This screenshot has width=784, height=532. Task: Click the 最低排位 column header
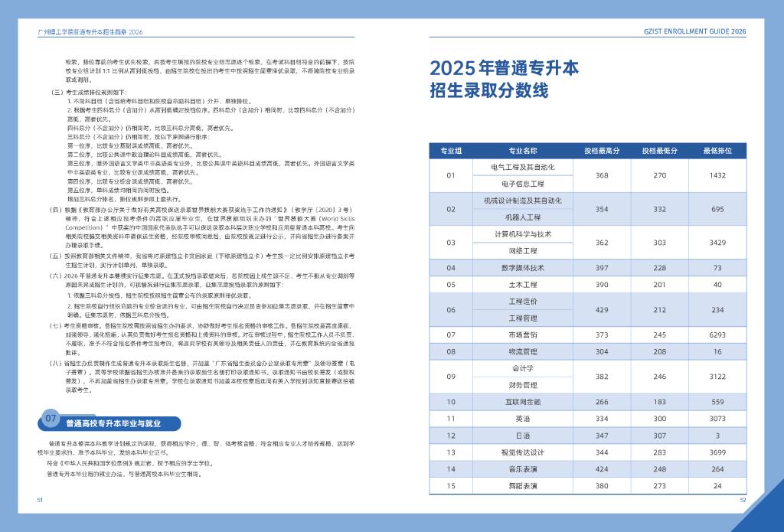point(717,151)
